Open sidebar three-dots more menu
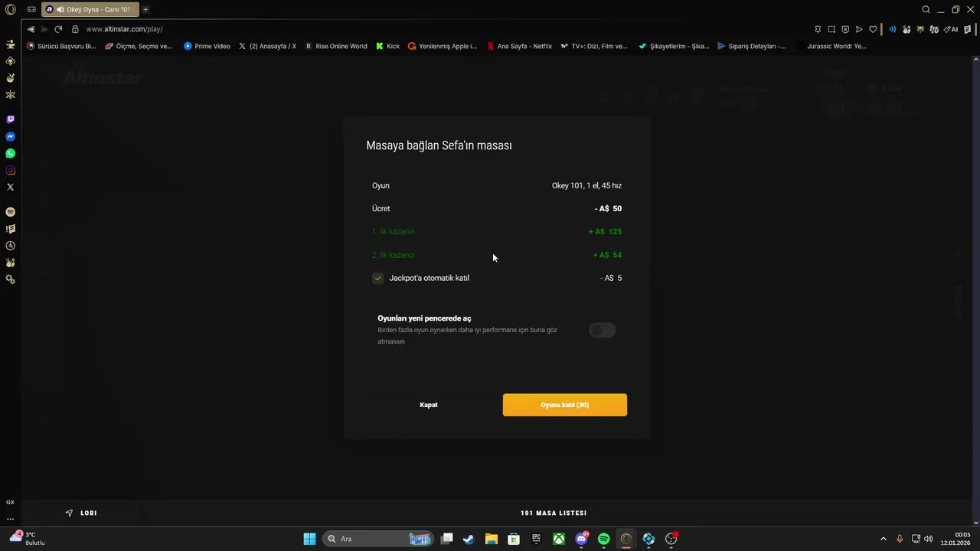The width and height of the screenshot is (980, 551). (11, 519)
